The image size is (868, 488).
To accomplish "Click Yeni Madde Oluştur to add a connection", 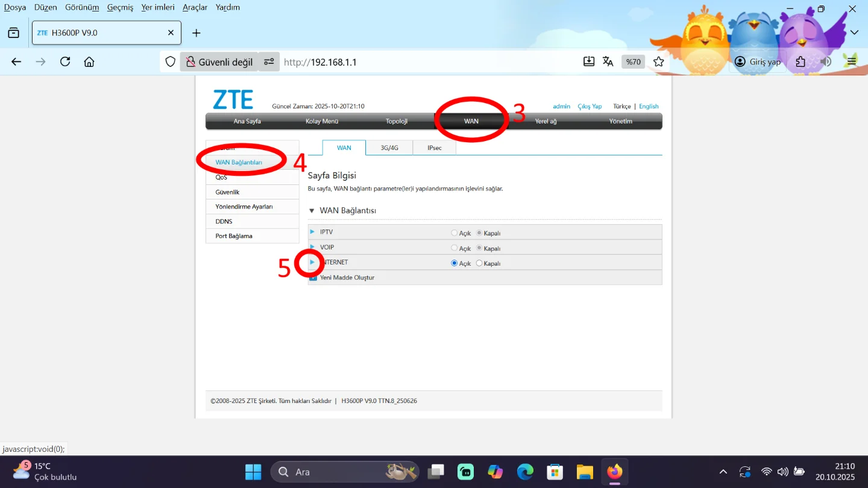I will point(347,278).
